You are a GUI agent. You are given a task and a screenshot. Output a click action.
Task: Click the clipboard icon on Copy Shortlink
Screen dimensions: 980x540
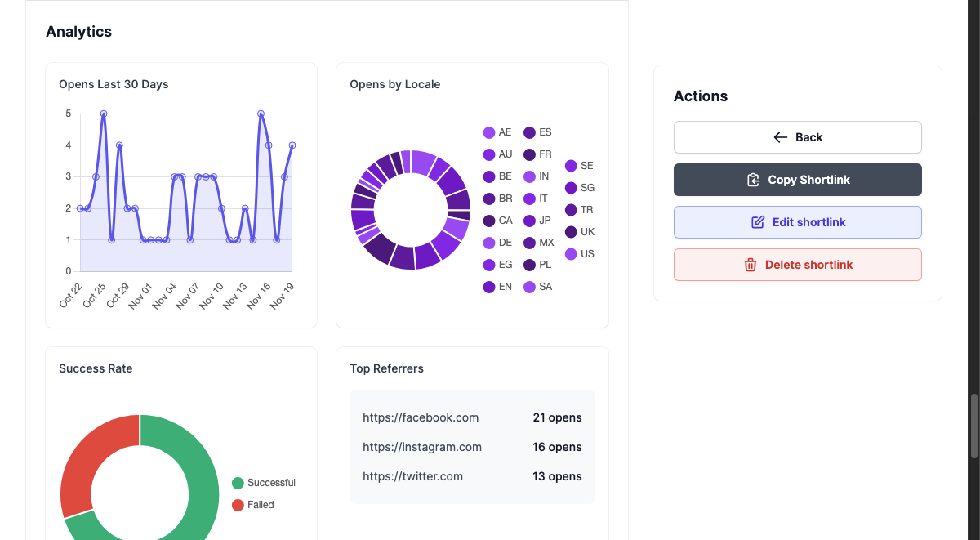click(x=754, y=180)
